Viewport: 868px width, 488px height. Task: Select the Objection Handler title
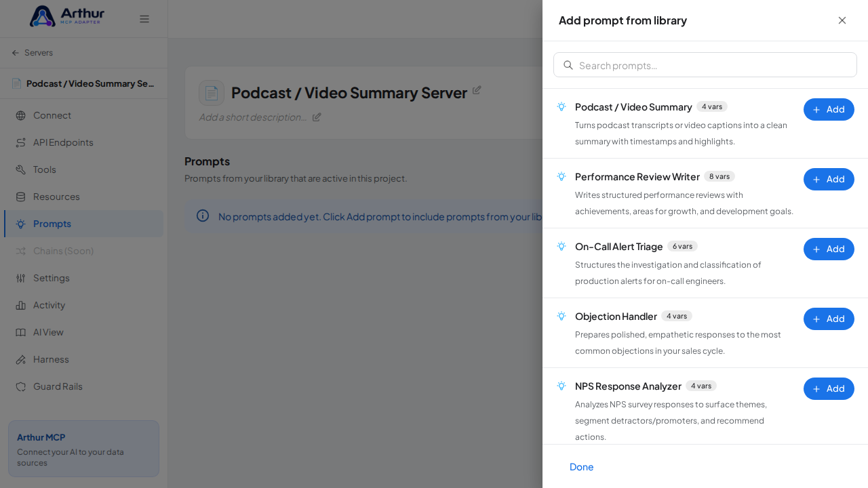click(x=616, y=317)
